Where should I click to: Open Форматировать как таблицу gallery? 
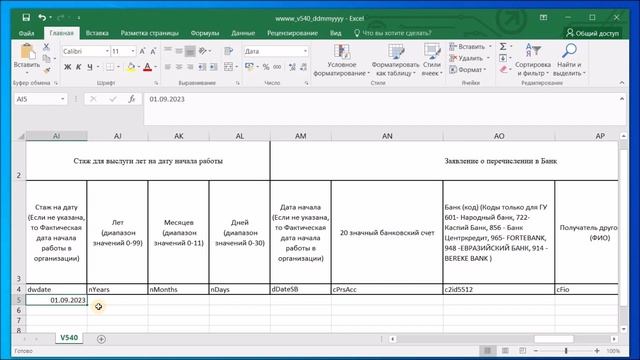[x=395, y=60]
